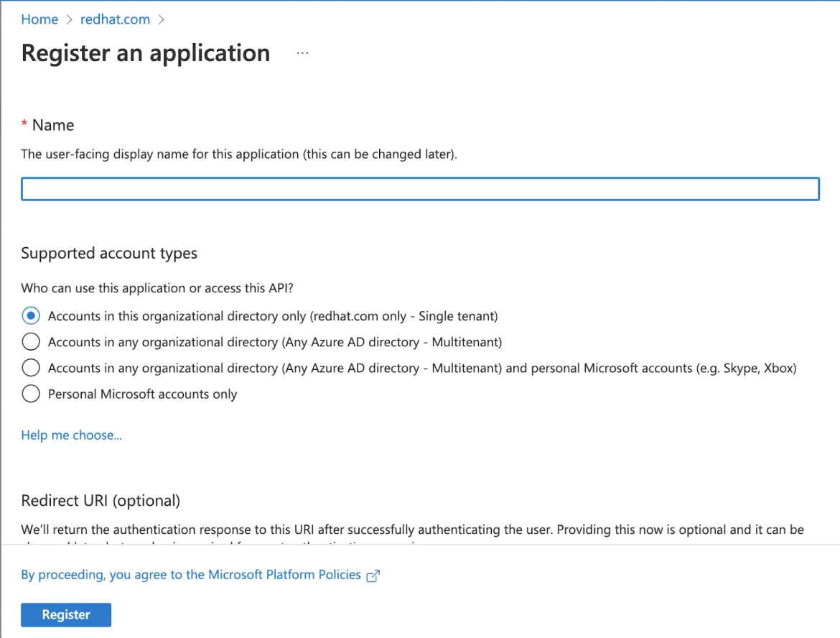The width and height of the screenshot is (840, 638).
Task: Select multitenant with personal Microsoft accounts option
Action: tap(31, 367)
